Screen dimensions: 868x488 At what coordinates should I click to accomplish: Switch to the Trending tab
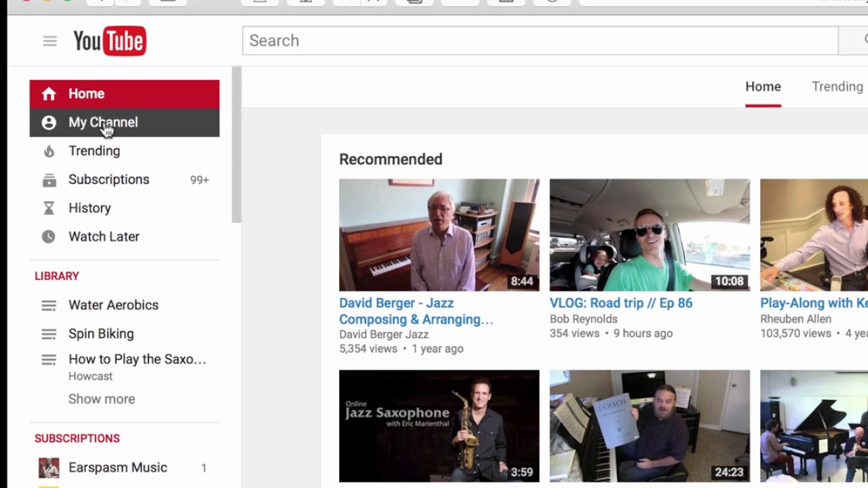pyautogui.click(x=837, y=87)
